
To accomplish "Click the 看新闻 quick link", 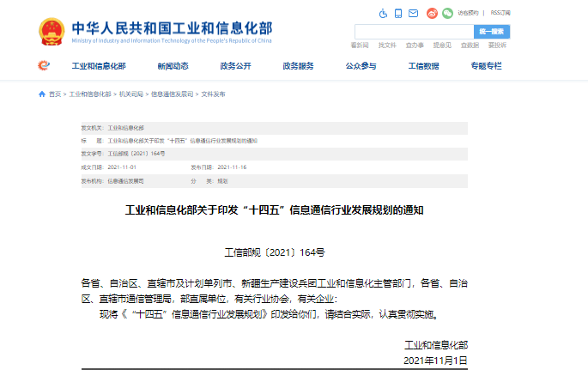I will [x=360, y=45].
